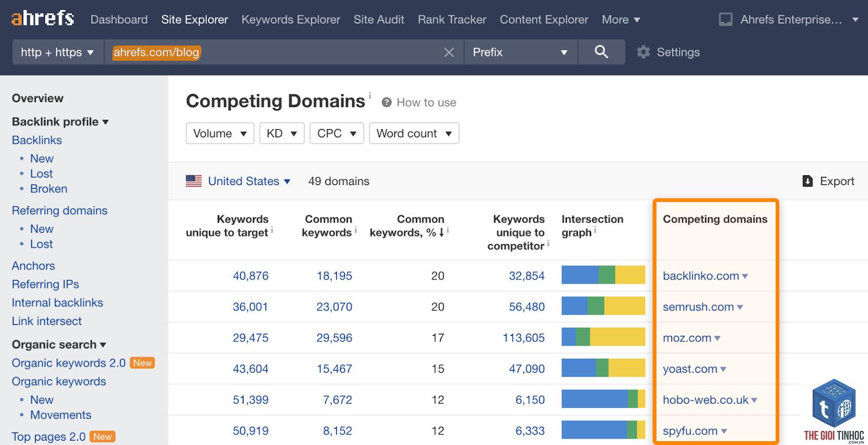Image resolution: width=868 pixels, height=445 pixels.
Task: Open the United States country dropdown
Action: (x=249, y=181)
